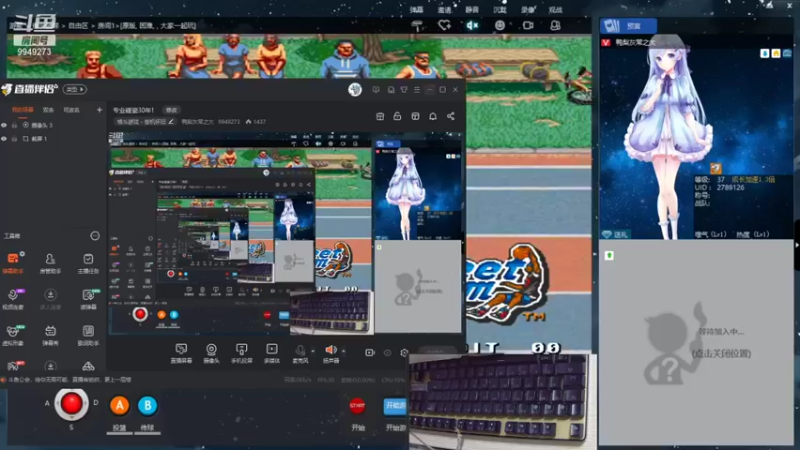Open the record menu in game window

tap(528, 10)
